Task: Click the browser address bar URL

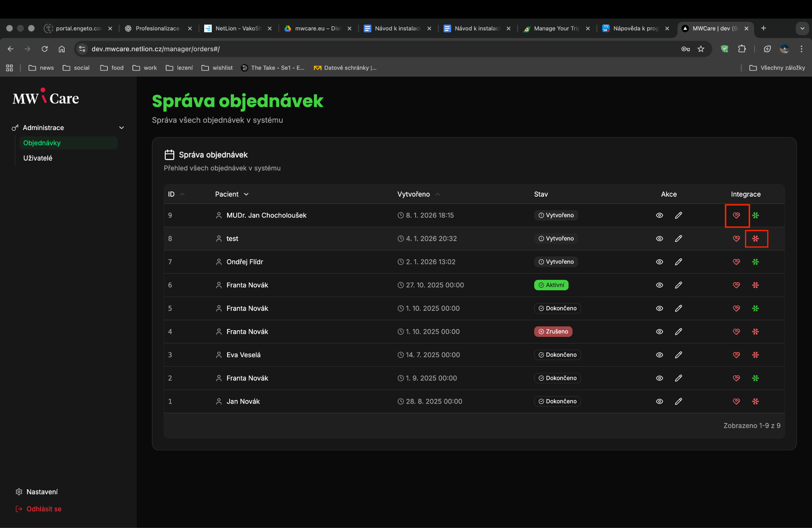Action: point(155,49)
